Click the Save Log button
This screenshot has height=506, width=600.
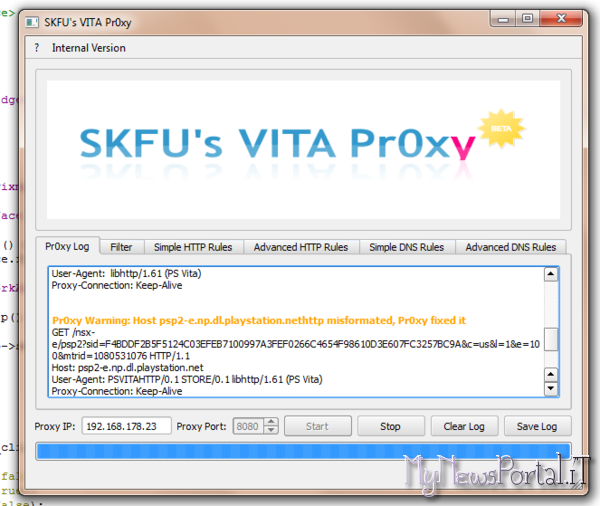(537, 426)
